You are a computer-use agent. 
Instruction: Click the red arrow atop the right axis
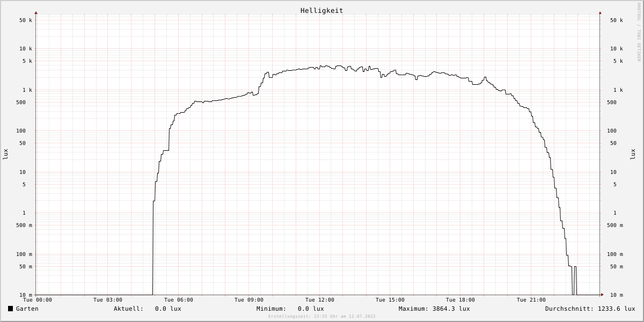pos(600,12)
